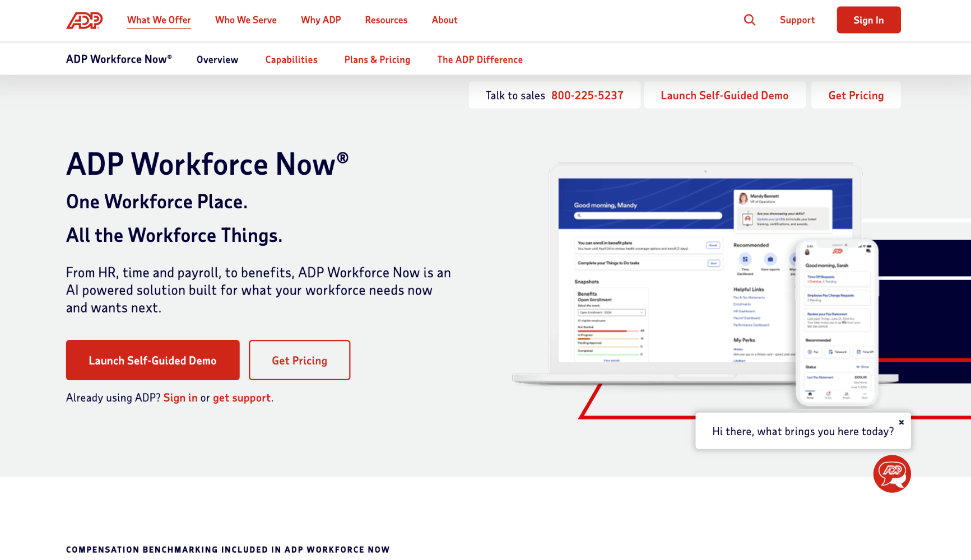Viewport: 971px width, 560px height.
Task: Click Get Pricing in the top bar
Action: [856, 95]
